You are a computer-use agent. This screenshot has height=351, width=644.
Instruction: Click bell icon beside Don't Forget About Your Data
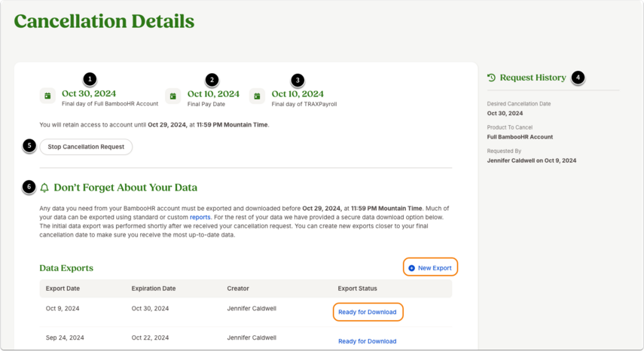[x=44, y=188]
